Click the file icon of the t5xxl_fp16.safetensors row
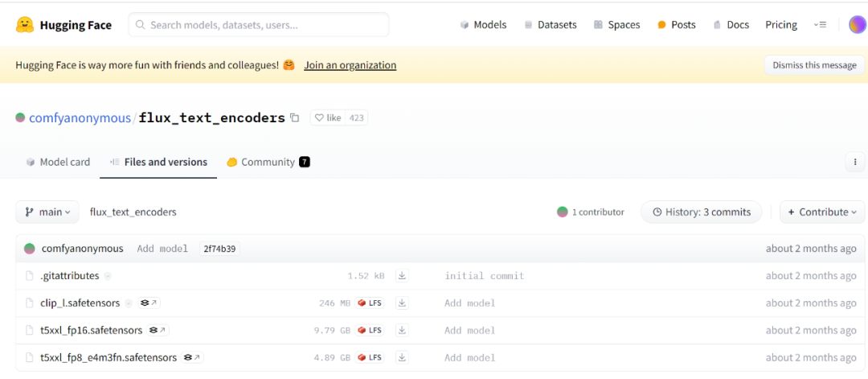868x379 pixels. (x=30, y=330)
